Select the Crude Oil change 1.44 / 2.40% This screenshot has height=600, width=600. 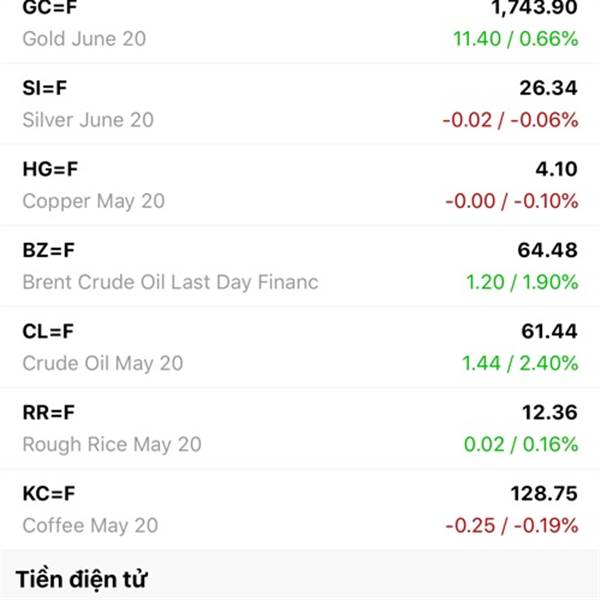pos(520,363)
